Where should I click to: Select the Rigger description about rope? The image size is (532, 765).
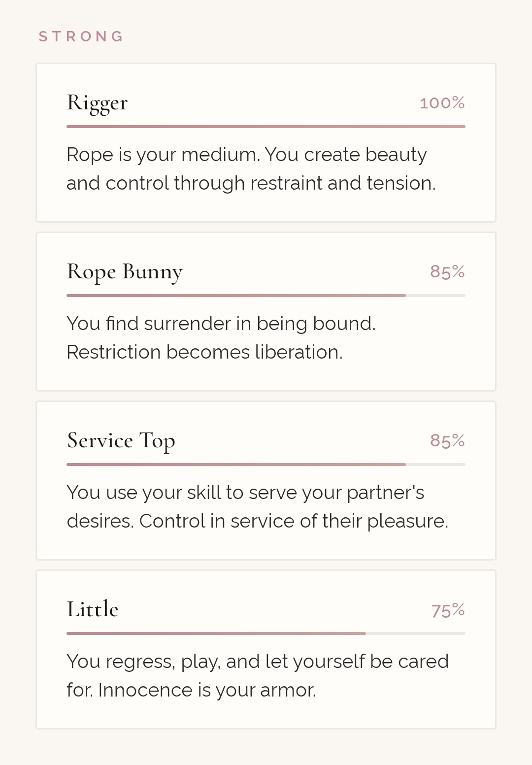251,169
